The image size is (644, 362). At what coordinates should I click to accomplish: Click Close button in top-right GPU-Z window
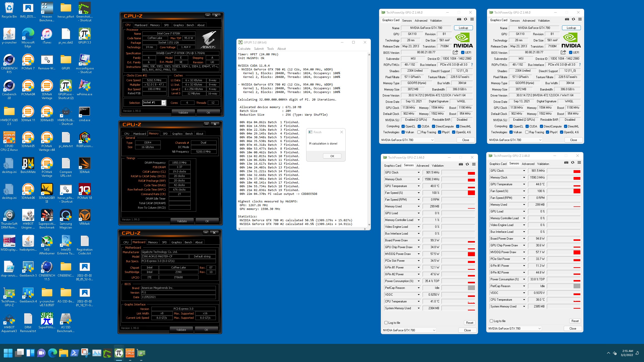[574, 140]
